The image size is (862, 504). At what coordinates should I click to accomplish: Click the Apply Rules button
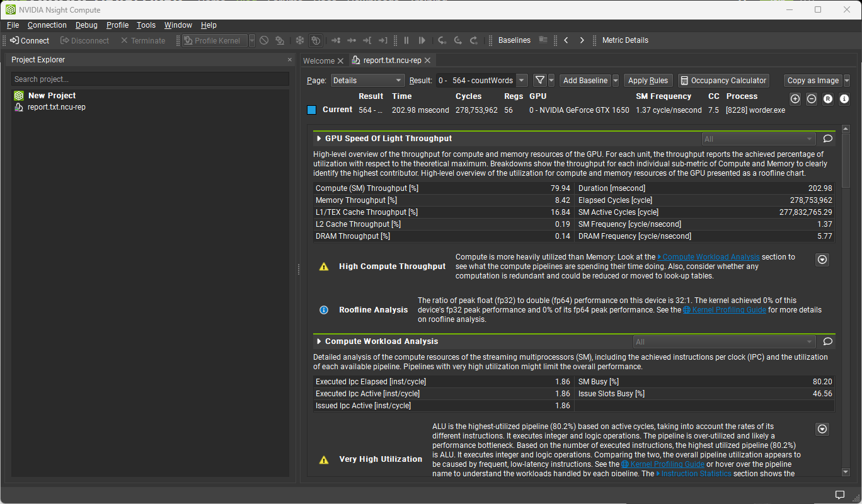pos(648,81)
